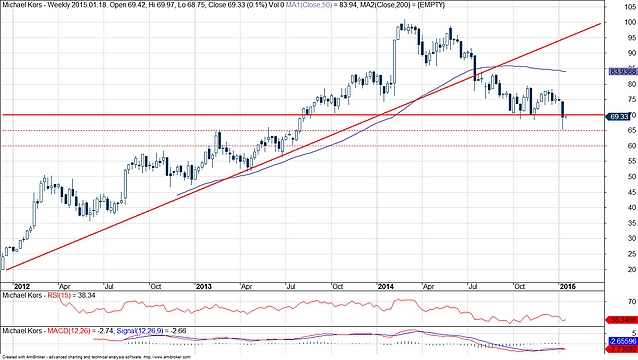Click the 5 level label in MACD pane
The image size is (638, 360).
[634, 333]
